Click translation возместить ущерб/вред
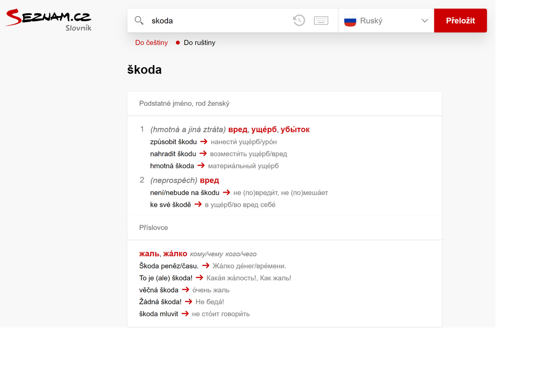Viewport: 553px width, 392px height. tap(248, 154)
